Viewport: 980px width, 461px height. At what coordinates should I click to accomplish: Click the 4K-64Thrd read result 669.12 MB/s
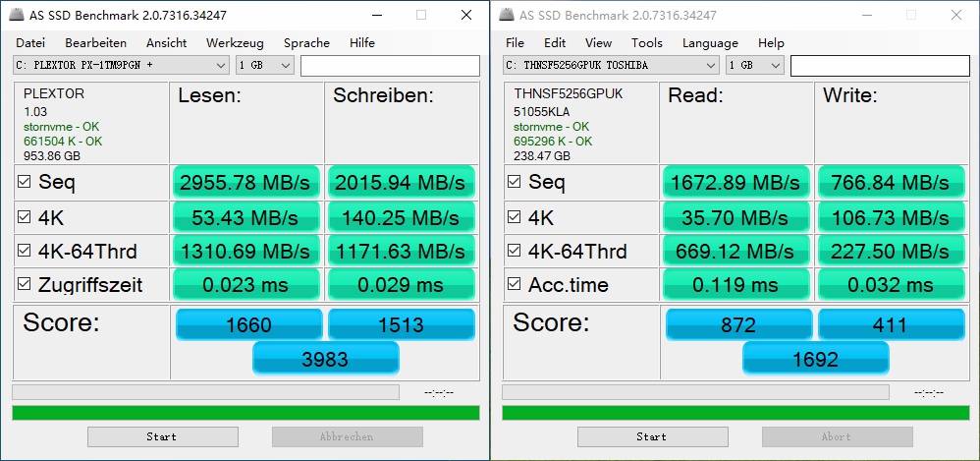coord(735,251)
